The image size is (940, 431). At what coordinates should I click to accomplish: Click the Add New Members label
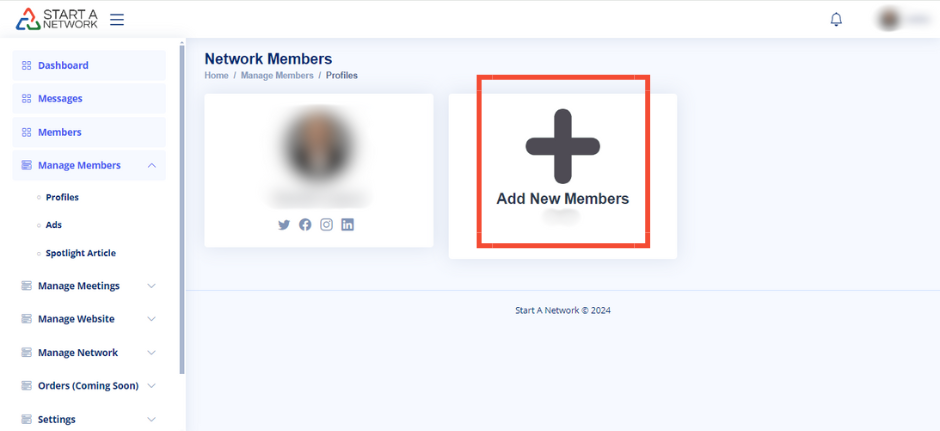[562, 199]
